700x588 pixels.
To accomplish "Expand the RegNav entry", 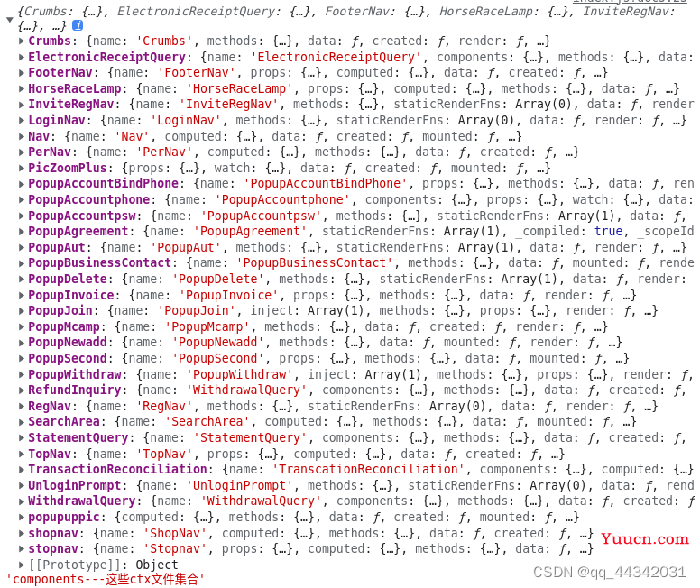I will [22, 407].
